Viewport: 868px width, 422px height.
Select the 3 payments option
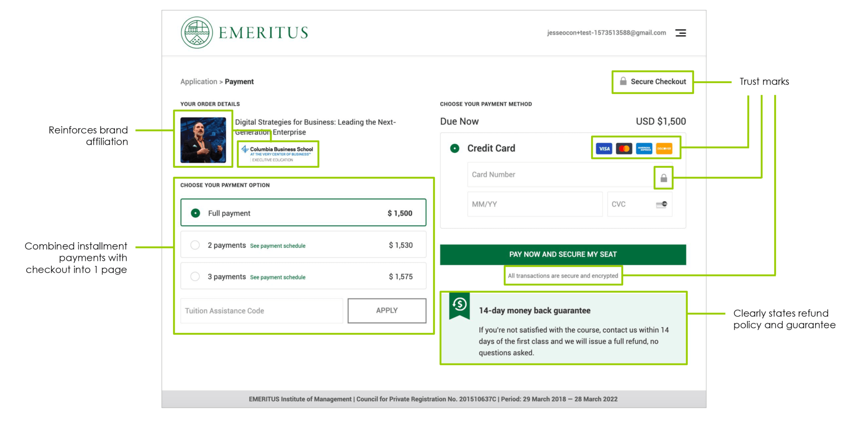click(x=303, y=276)
